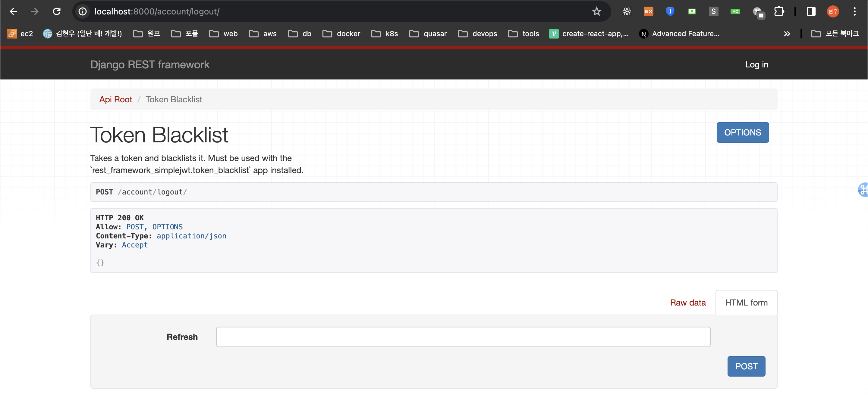The height and width of the screenshot is (413, 868).
Task: Open the Chrome three-dot menu
Action: tap(854, 11)
